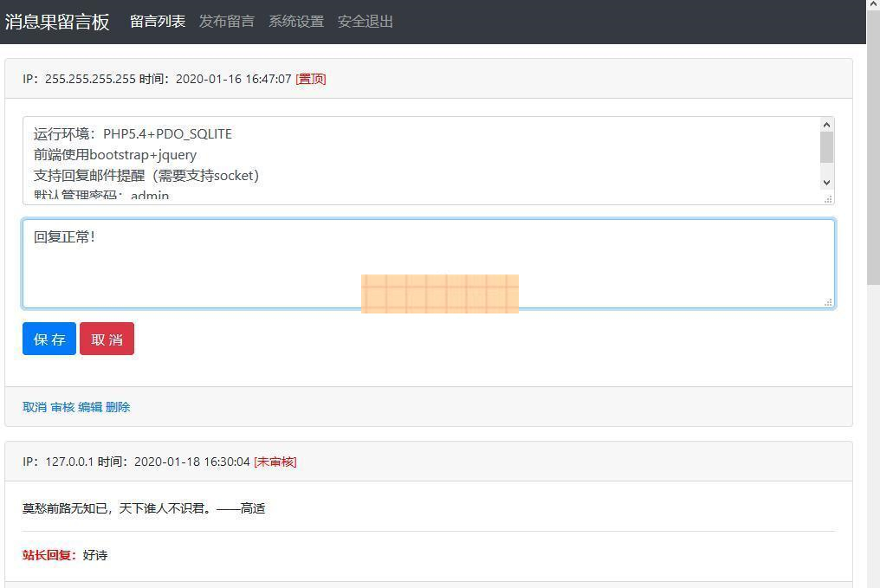Click the up arrow on the environment info scrollbar

pos(826,124)
